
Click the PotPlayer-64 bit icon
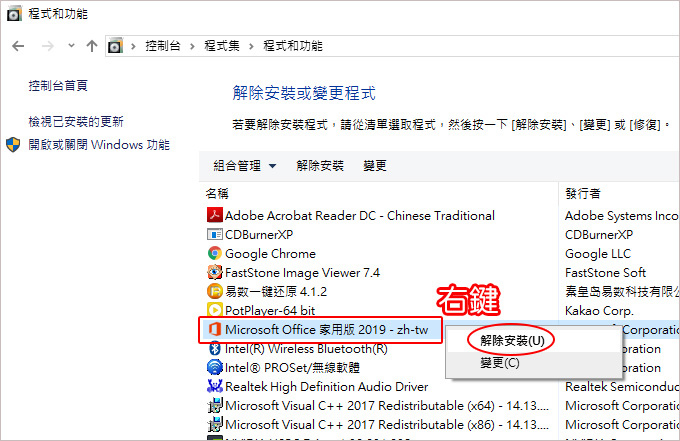(x=215, y=310)
